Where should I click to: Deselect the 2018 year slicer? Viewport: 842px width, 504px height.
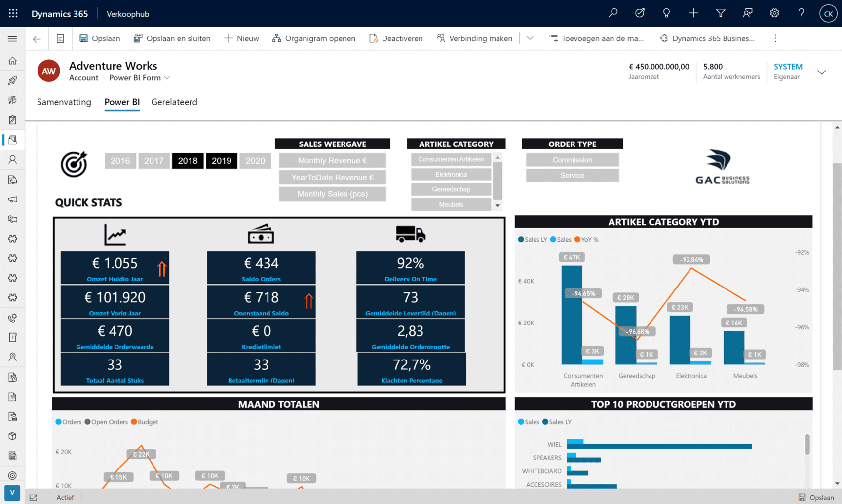(x=188, y=161)
